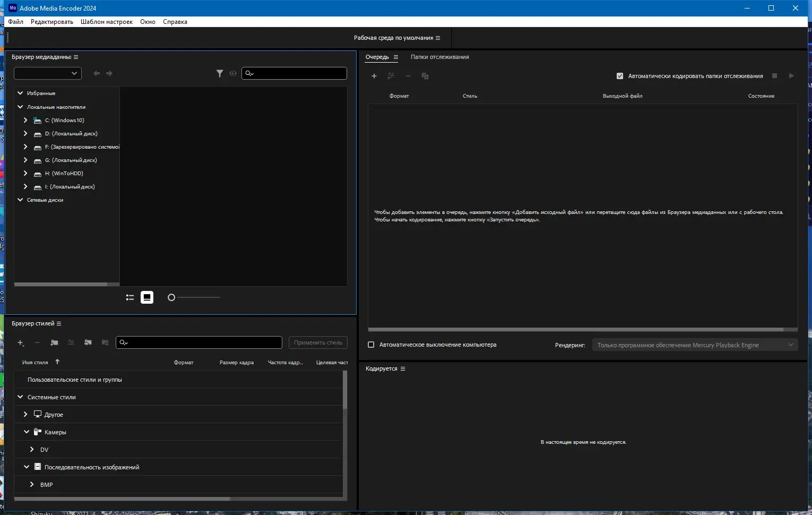Open the Справка menu
This screenshot has height=515, width=812.
[x=175, y=22]
